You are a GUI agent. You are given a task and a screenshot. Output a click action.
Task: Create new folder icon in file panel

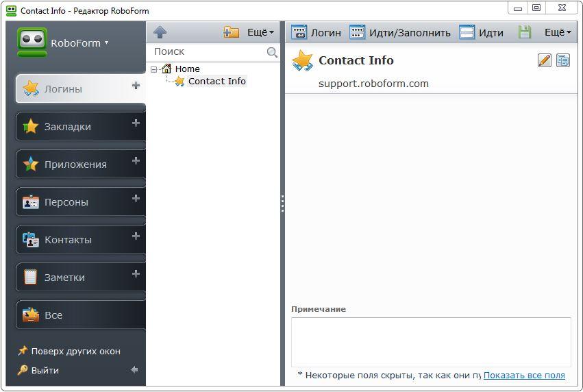231,32
